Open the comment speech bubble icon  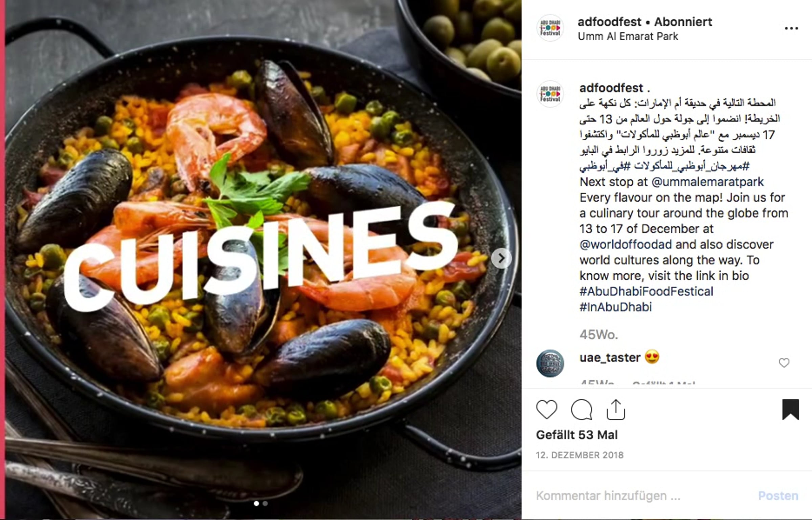(x=581, y=410)
